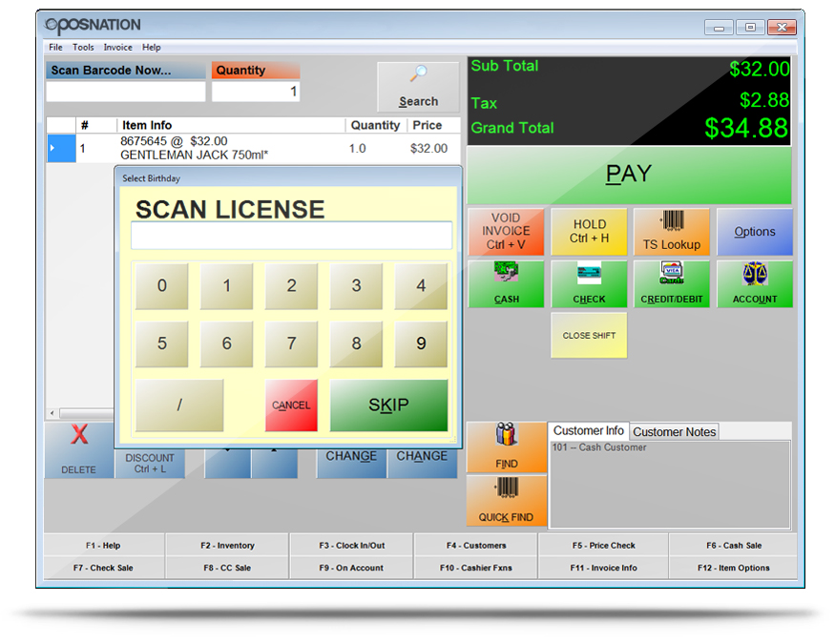Delete item with red X button
This screenshot has height=644, width=835.
[x=79, y=449]
